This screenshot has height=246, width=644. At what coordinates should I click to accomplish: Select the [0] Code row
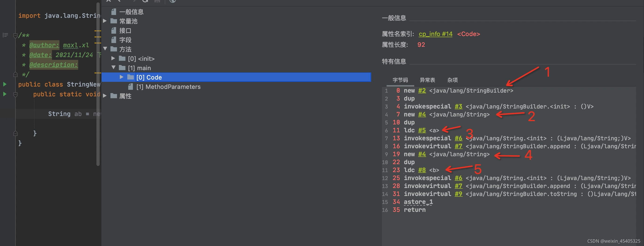pyautogui.click(x=236, y=77)
